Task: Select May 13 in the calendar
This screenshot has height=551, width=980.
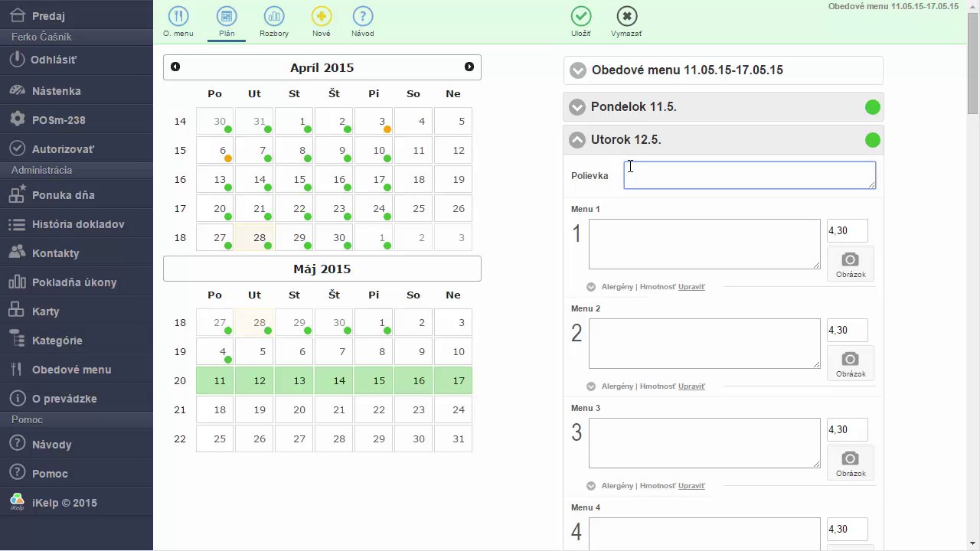Action: [295, 380]
